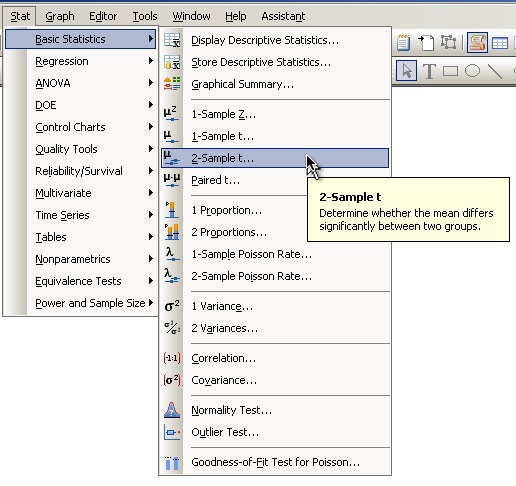
Task: Click the rectangle drawing tool icon
Action: (450, 71)
